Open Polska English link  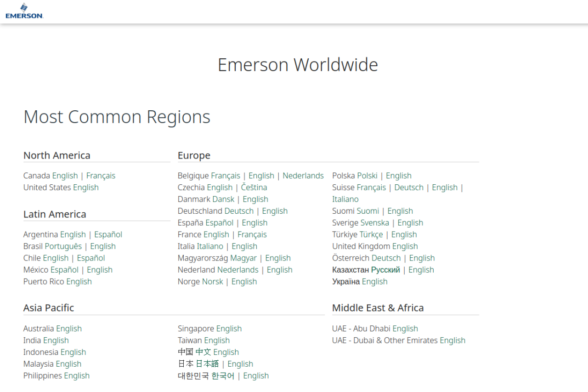tap(399, 176)
